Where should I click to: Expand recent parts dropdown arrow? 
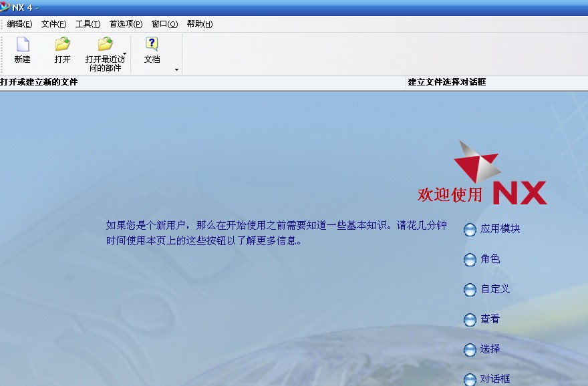pyautogui.click(x=124, y=54)
